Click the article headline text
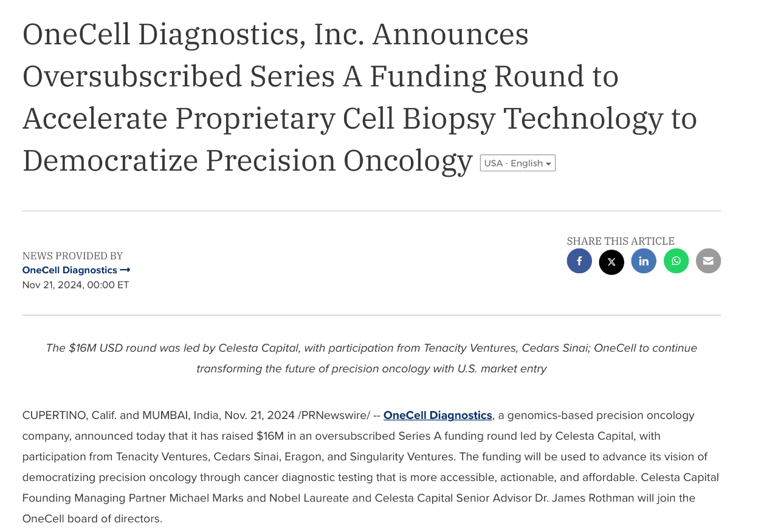Viewport: 778px width, 532px height. (x=359, y=97)
